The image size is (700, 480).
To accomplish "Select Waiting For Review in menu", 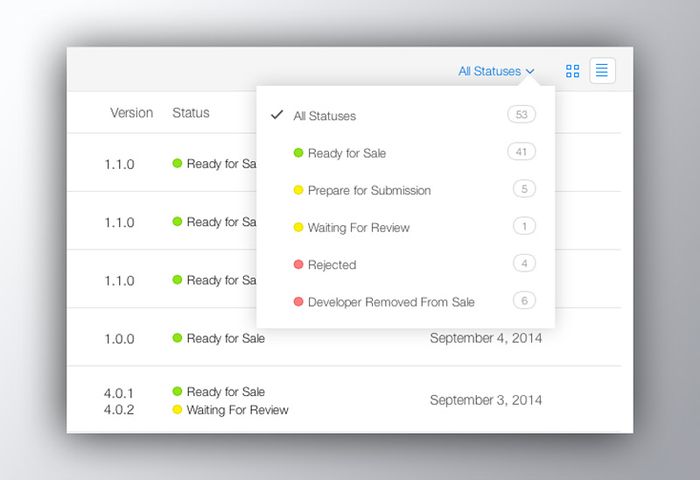I will (x=358, y=228).
